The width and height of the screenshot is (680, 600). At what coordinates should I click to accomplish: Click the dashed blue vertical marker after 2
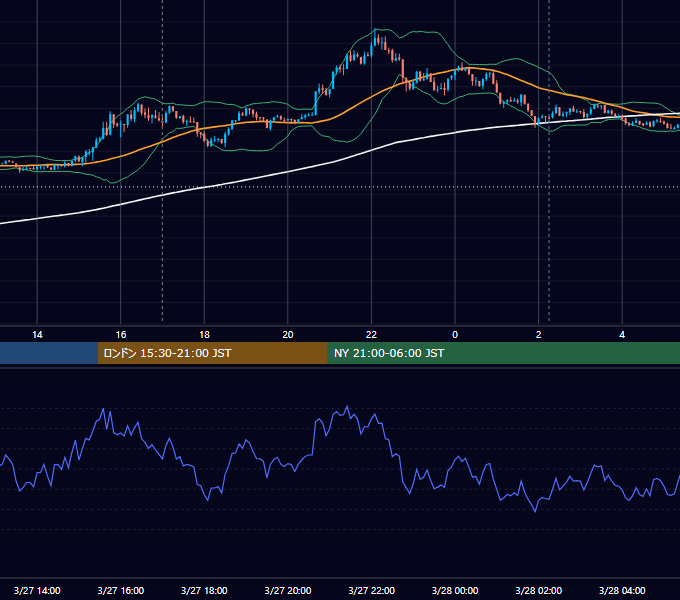click(549, 160)
